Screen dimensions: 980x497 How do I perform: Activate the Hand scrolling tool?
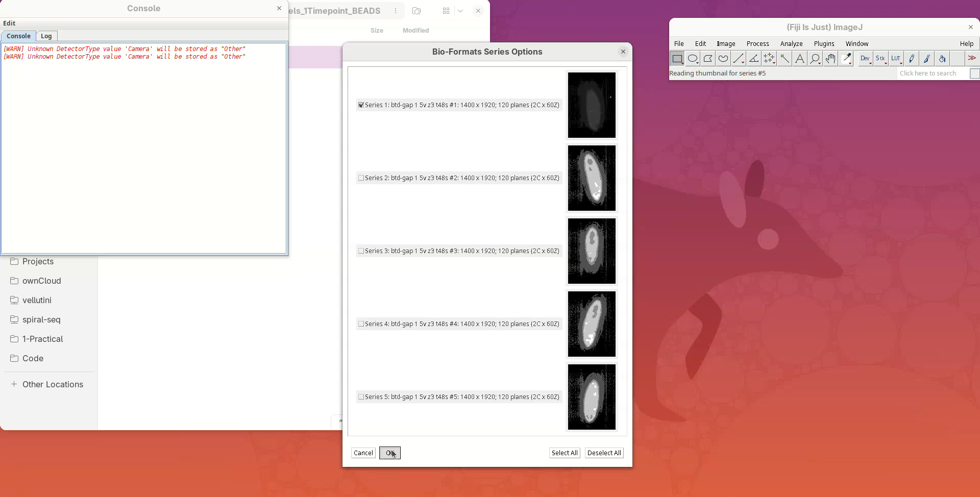click(x=830, y=59)
